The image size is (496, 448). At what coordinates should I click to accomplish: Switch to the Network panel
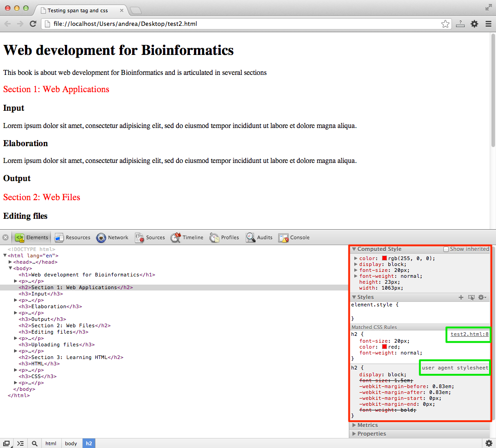point(112,237)
